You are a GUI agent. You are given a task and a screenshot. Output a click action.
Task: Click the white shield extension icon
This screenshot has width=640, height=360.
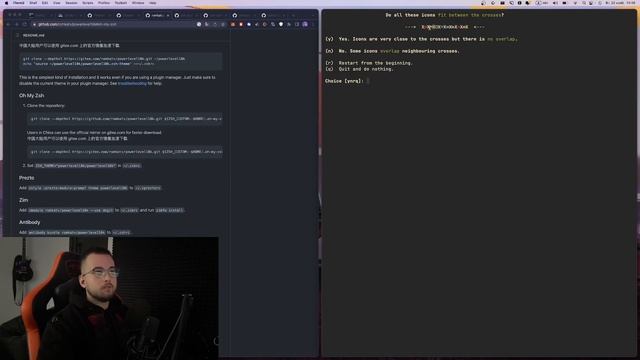pyautogui.click(x=281, y=24)
